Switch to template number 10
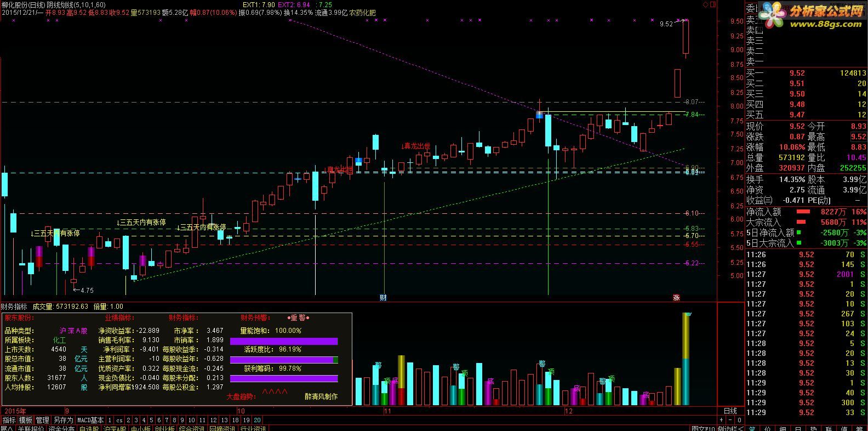Screen dimensions: 868x431 point(192,420)
